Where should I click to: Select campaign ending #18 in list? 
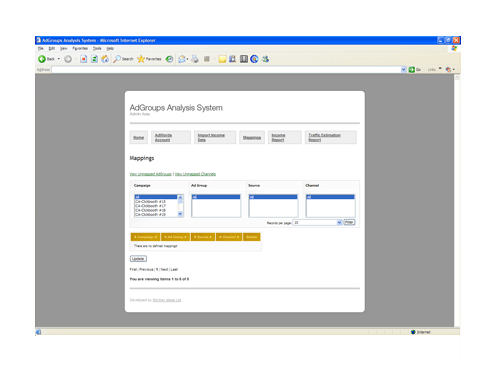[156, 210]
